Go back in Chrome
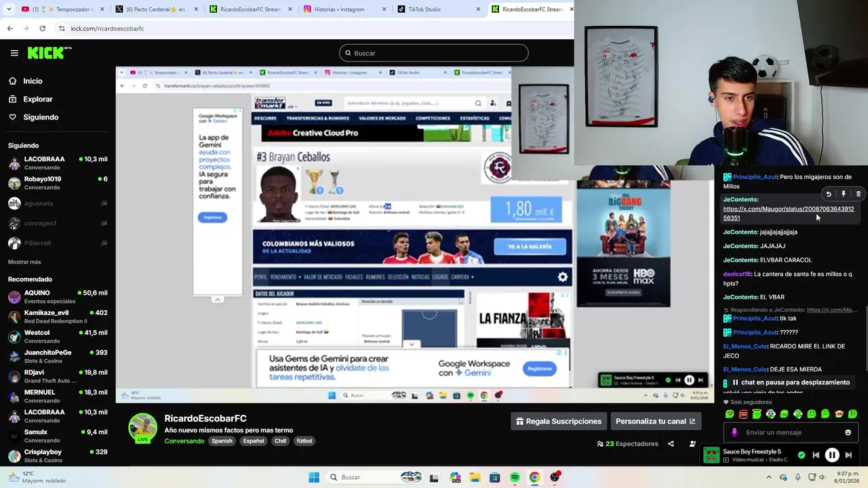Screen dimensions: 868x488 tap(9, 28)
